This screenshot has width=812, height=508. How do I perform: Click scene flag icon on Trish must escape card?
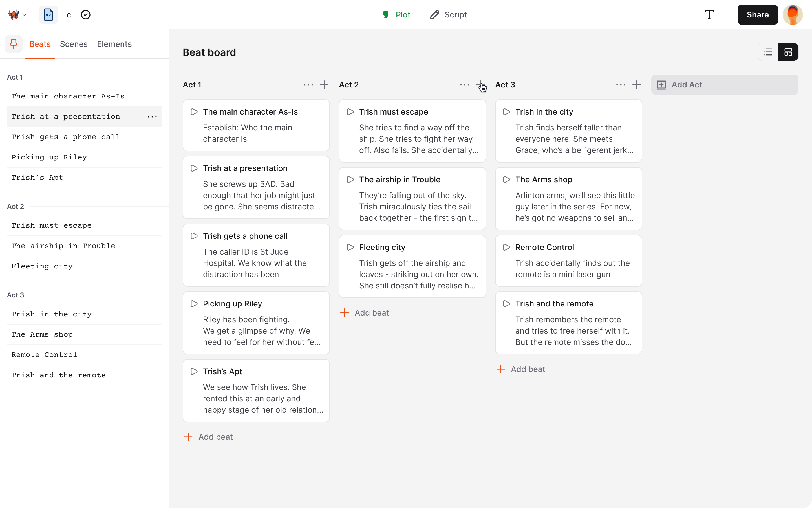tap(350, 112)
